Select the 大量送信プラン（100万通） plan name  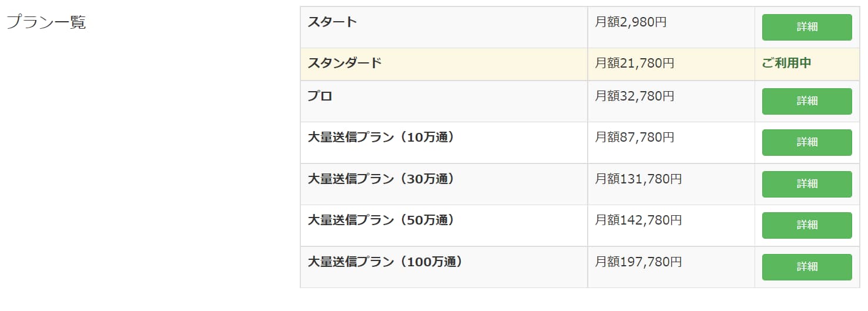385,262
